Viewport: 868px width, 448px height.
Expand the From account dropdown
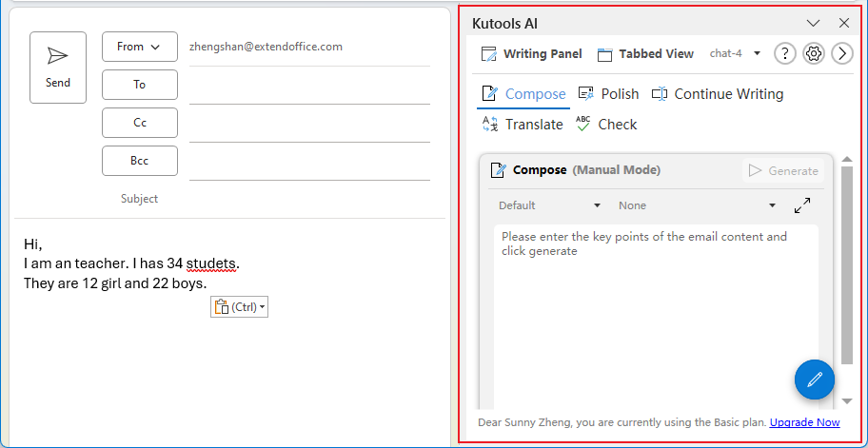[x=140, y=47]
